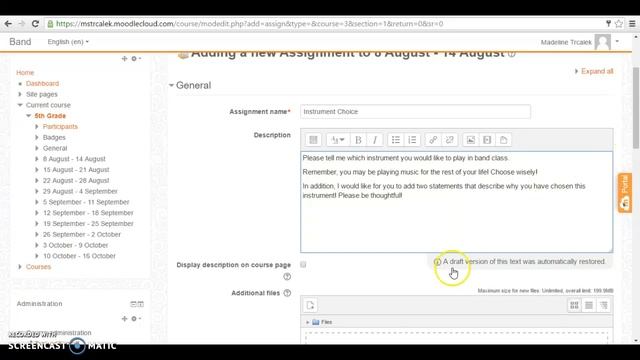Screen dimensions: 640x360
Task: Add a file in Additional files
Action: pos(310,305)
